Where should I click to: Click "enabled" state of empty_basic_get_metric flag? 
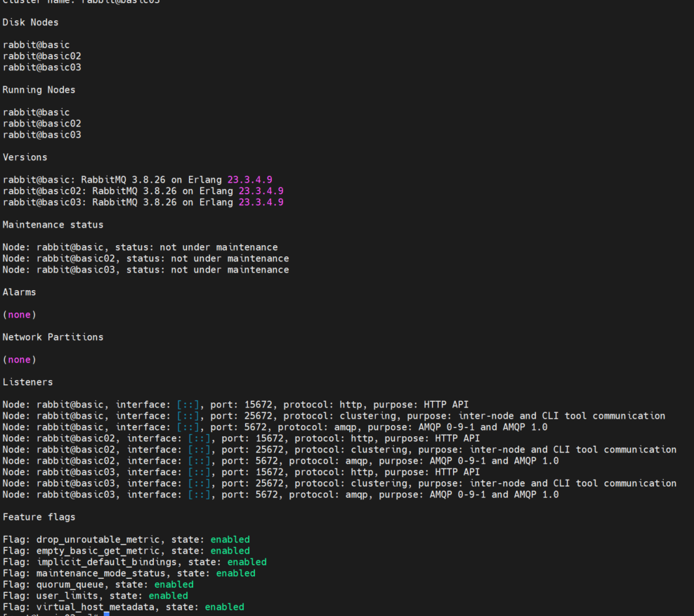(x=230, y=551)
